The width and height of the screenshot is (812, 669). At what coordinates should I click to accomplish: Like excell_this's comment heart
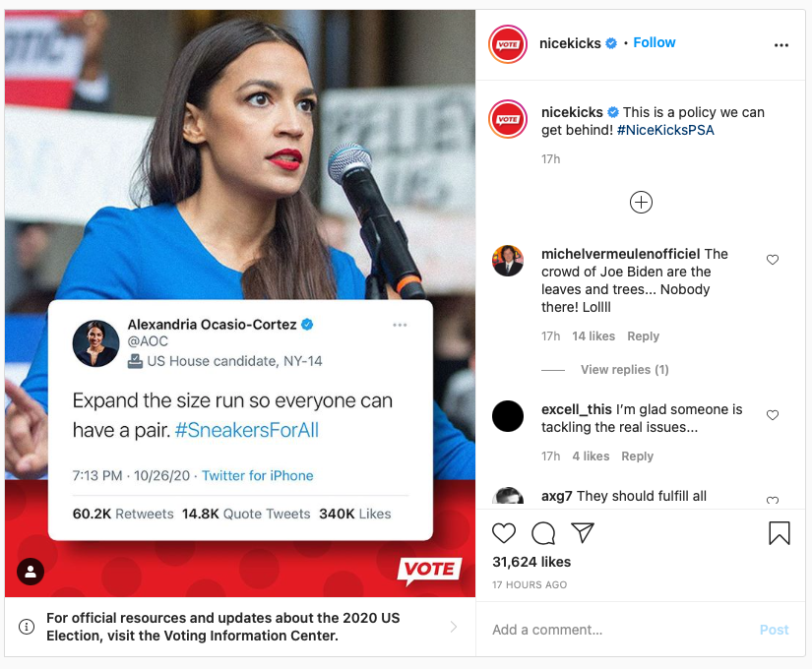(772, 415)
